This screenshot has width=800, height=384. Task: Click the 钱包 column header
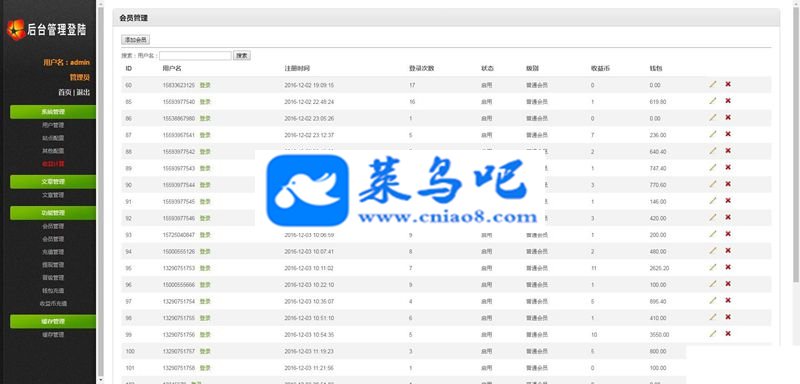[656, 68]
